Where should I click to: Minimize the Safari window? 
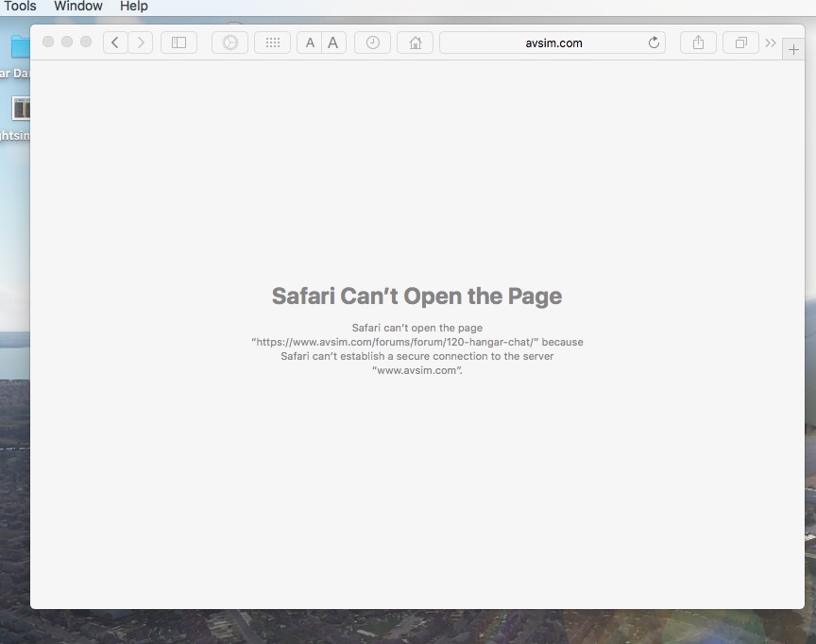[x=67, y=42]
